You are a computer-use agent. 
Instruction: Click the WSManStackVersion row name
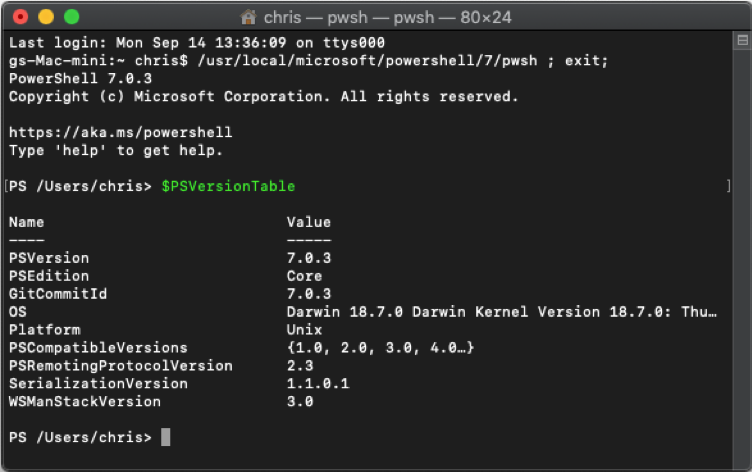[85, 401]
